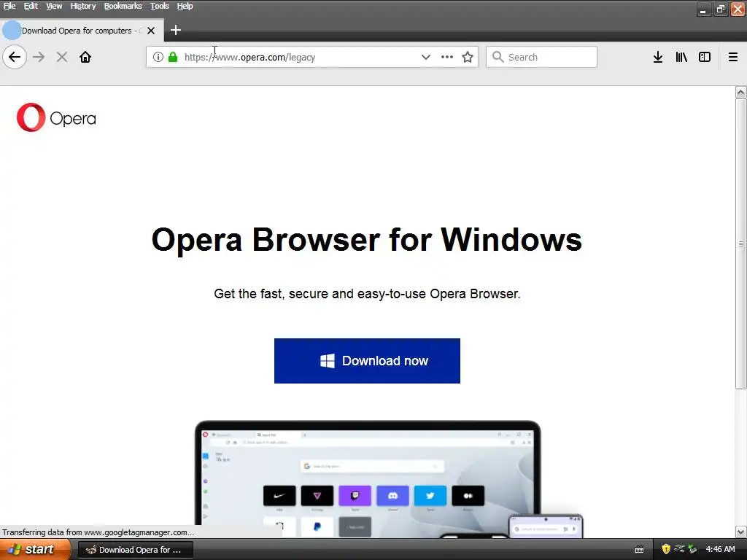Screen dimensions: 747x560
Task: Click the scrollbar up arrow
Action: coord(741,93)
